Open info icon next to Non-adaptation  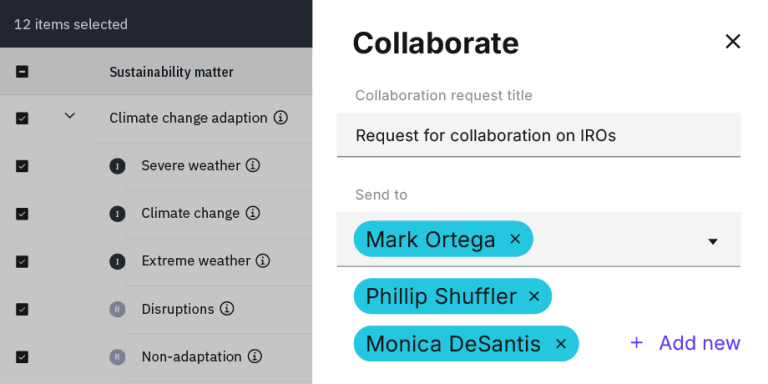[255, 357]
